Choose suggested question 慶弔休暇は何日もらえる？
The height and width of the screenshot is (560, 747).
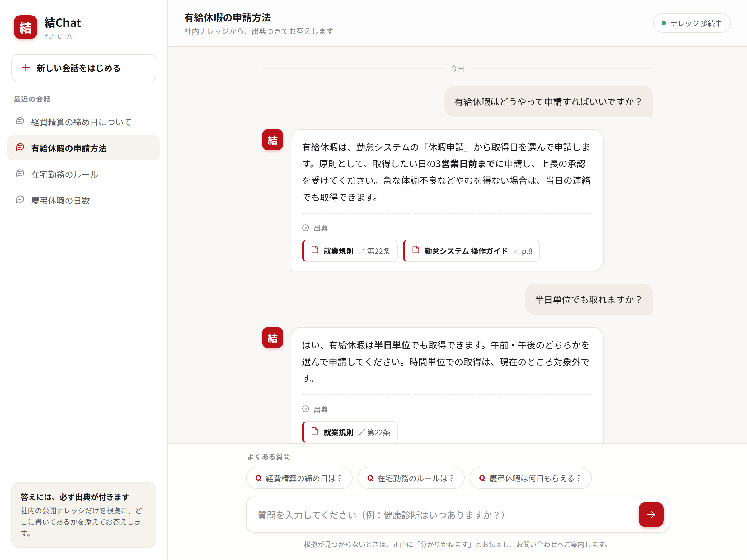coord(531,478)
